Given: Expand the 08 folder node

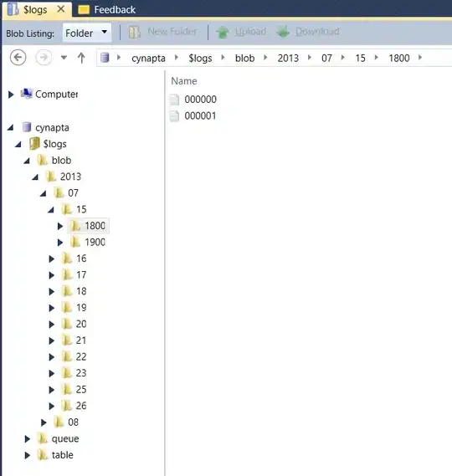Looking at the screenshot, I should pos(44,422).
